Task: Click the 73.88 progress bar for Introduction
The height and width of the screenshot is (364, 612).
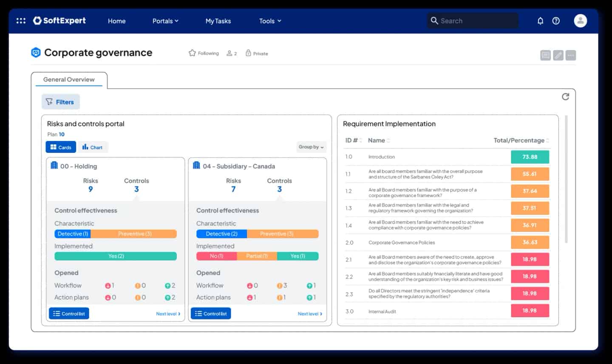Action: pos(530,157)
